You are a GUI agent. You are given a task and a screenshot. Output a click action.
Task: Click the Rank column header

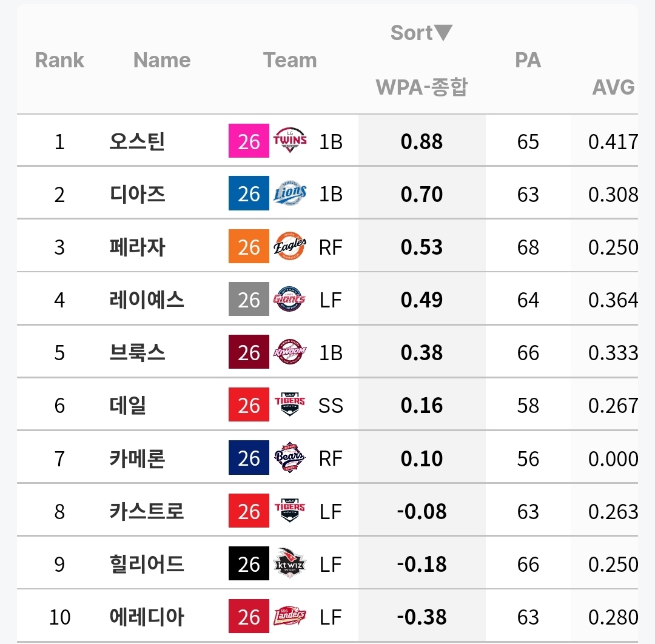coord(59,60)
